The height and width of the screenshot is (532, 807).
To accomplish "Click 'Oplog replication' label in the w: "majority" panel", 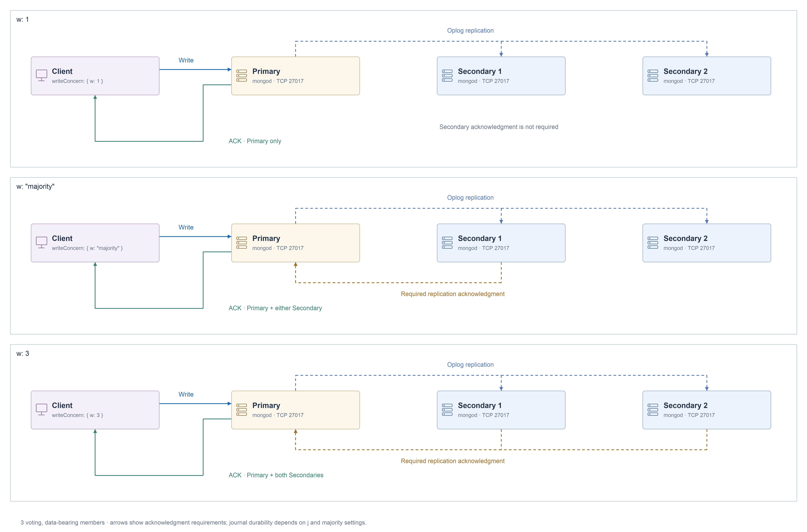I will pyautogui.click(x=470, y=198).
